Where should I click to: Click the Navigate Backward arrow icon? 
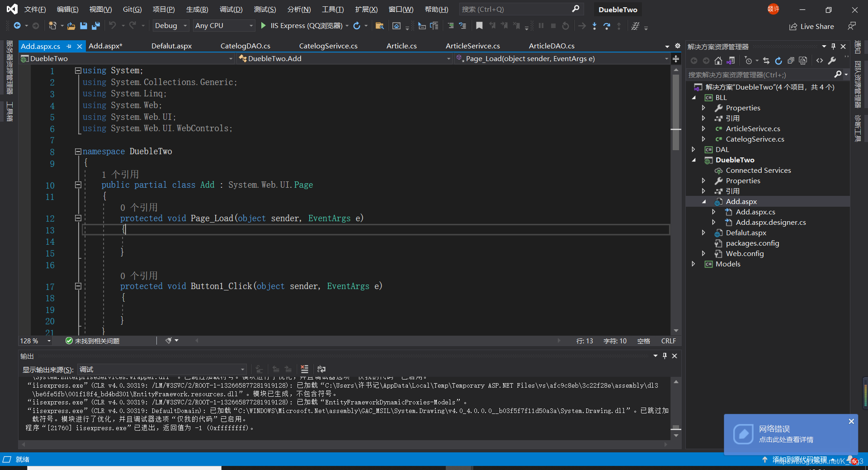coord(17,26)
